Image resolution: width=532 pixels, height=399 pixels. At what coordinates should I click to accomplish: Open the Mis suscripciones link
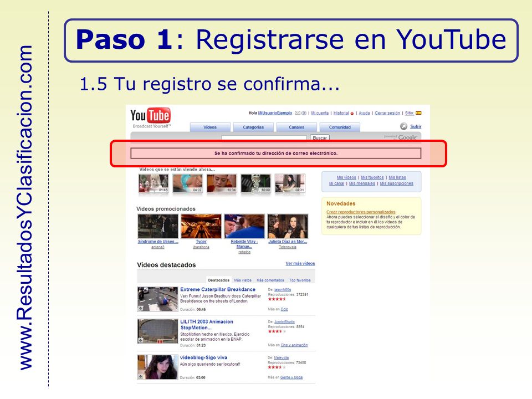pyautogui.click(x=396, y=183)
